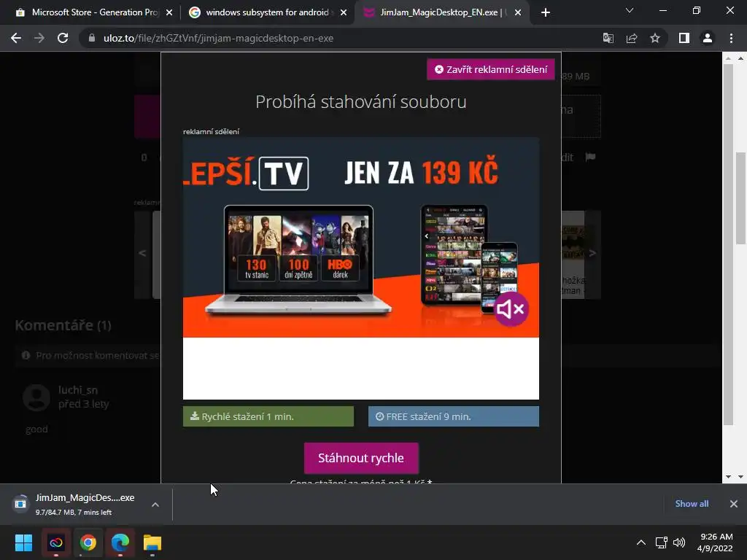
Task: Close the windows subsystem for android tab
Action: coord(344,12)
